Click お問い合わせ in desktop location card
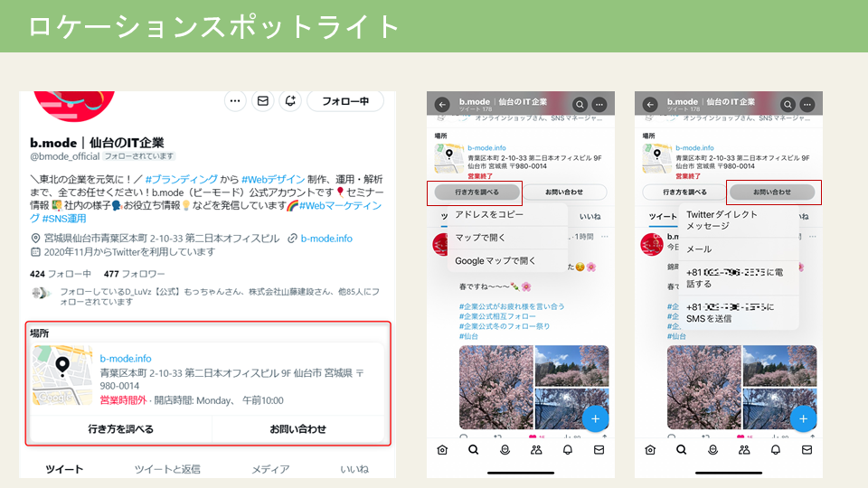Image resolution: width=868 pixels, height=488 pixels. click(297, 428)
